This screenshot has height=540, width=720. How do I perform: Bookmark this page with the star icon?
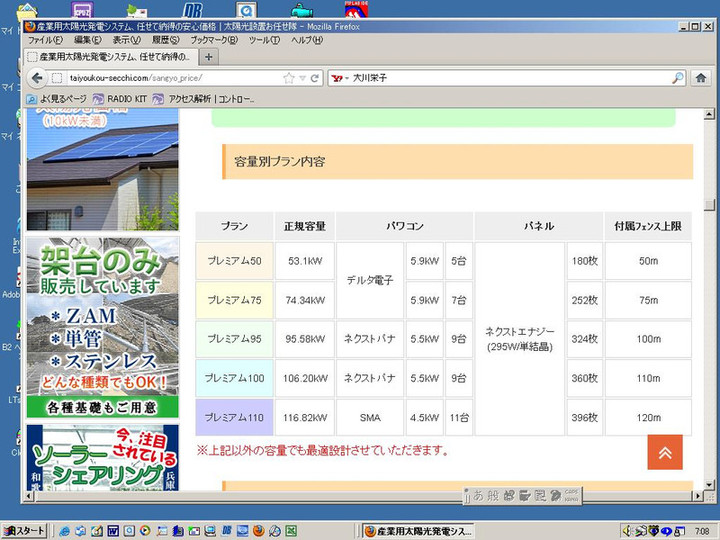click(x=289, y=78)
